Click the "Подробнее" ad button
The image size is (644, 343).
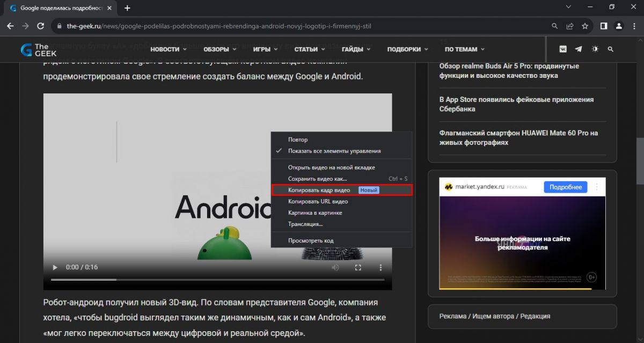(565, 187)
